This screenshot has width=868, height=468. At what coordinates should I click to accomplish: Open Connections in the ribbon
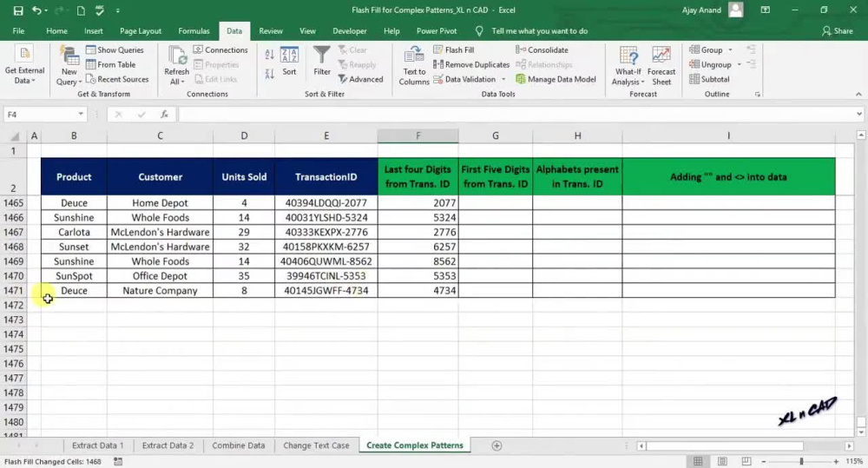click(220, 49)
